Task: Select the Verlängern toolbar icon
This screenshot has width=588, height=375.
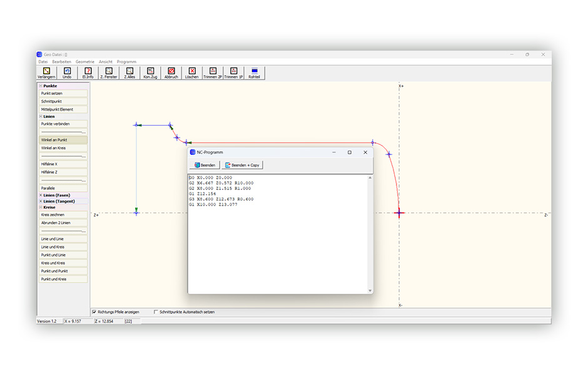Action: (x=46, y=72)
